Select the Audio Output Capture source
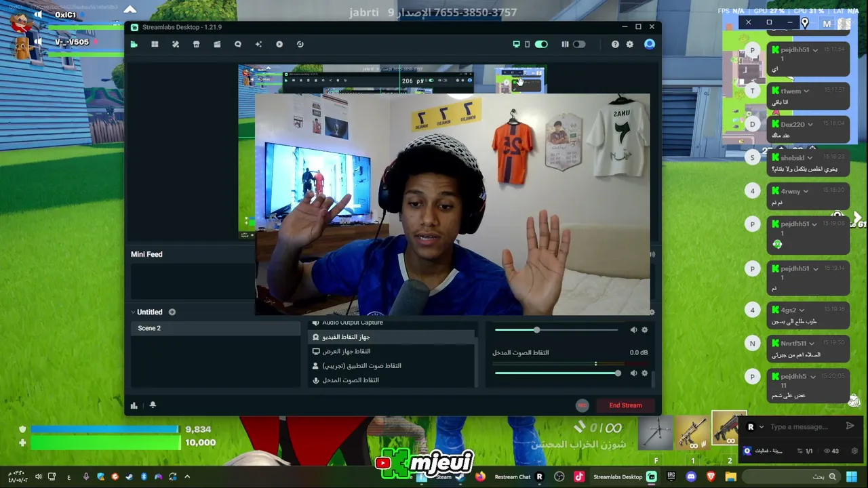This screenshot has height=488, width=868. [393, 323]
